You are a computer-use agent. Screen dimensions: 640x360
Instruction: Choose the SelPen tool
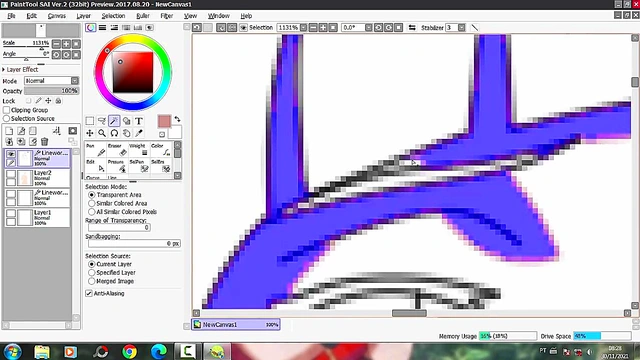click(139, 166)
